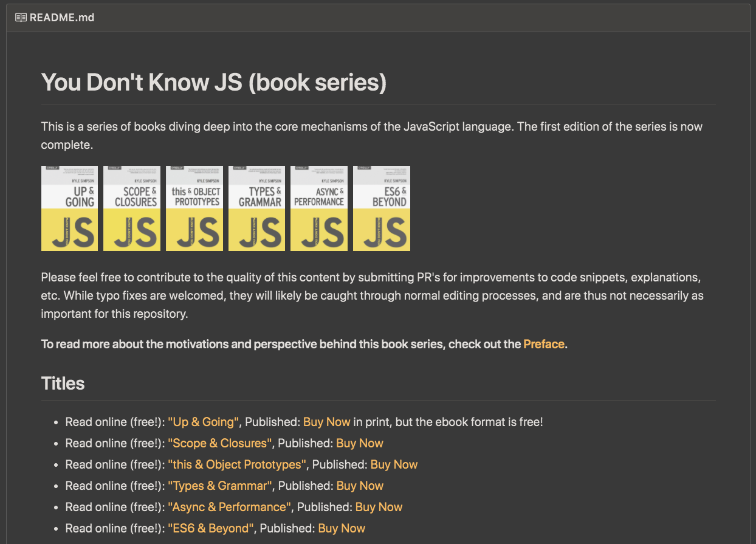Viewport: 756px width, 544px height.
Task: Click the "Async & Performance" title link
Action: [x=230, y=507]
